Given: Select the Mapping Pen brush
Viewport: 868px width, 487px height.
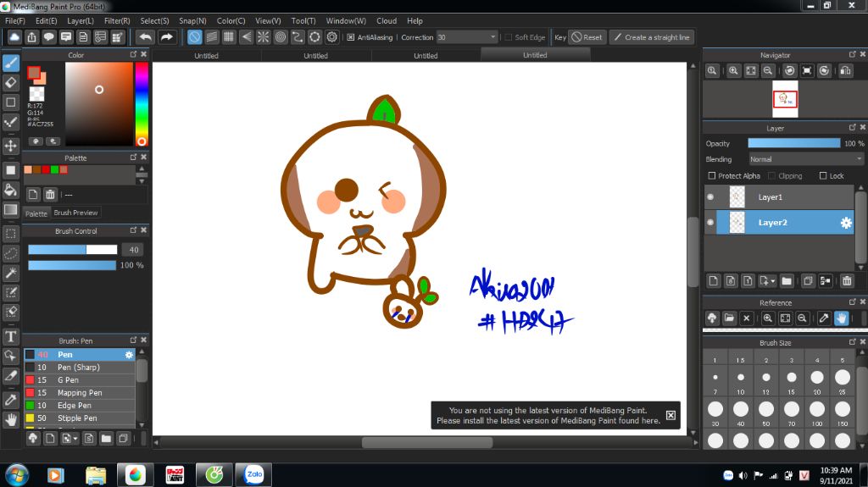Looking at the screenshot, I should pos(79,393).
